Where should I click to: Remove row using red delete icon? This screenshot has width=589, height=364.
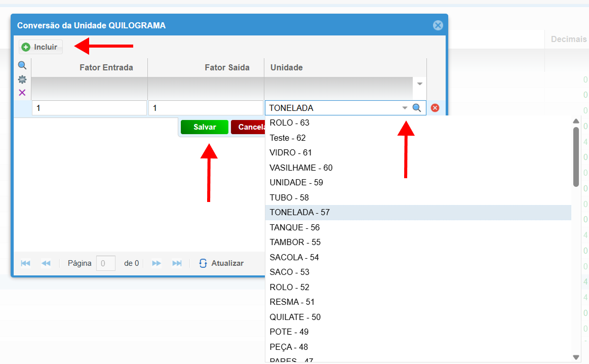click(435, 108)
